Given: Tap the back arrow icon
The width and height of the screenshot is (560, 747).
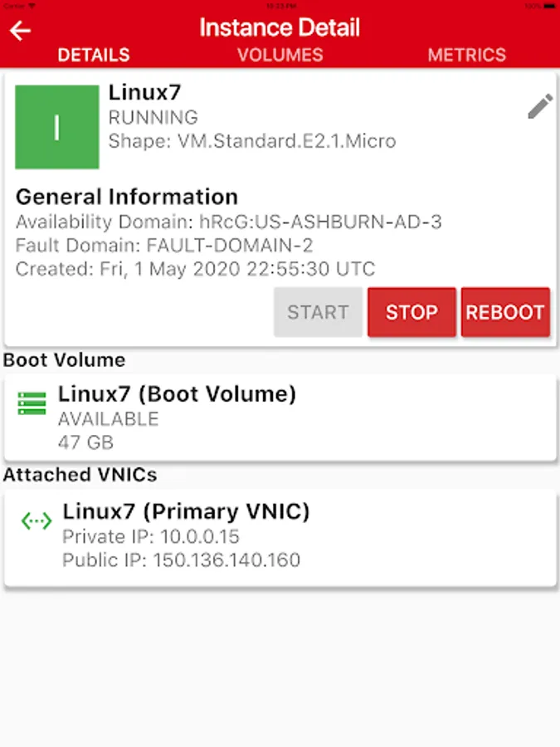Looking at the screenshot, I should (20, 31).
